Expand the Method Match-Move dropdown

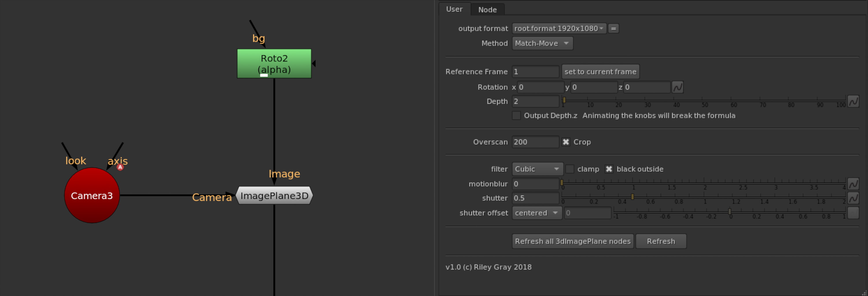coord(542,43)
